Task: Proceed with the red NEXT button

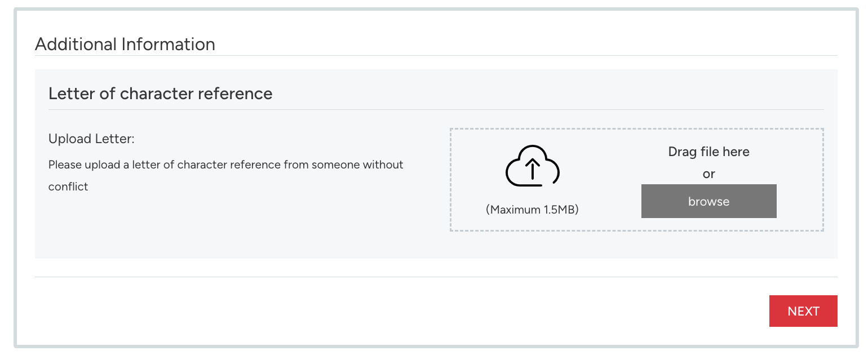Action: 803,311
